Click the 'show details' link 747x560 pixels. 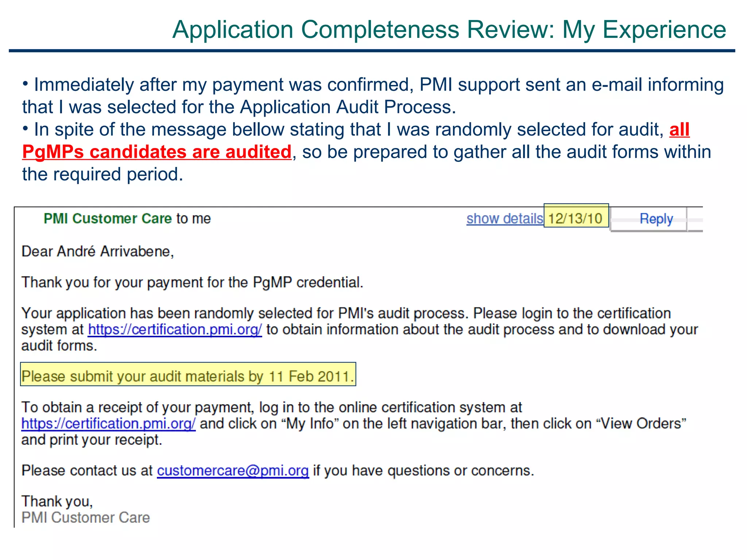point(504,218)
